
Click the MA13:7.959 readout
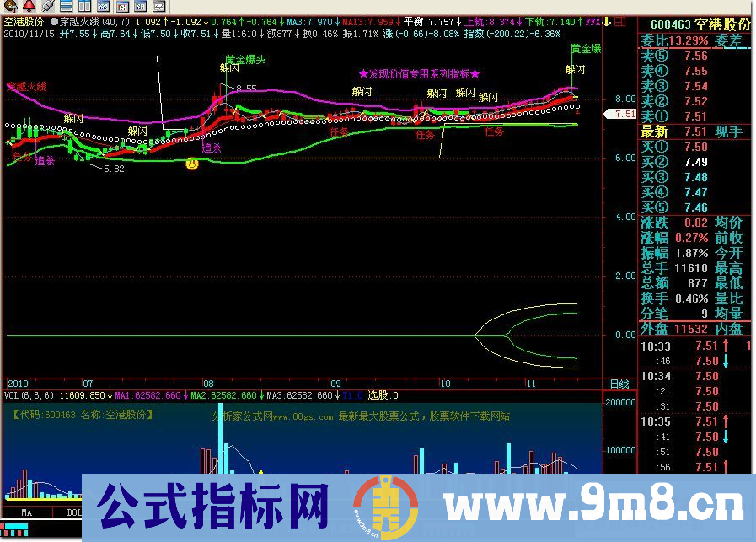tap(367, 22)
